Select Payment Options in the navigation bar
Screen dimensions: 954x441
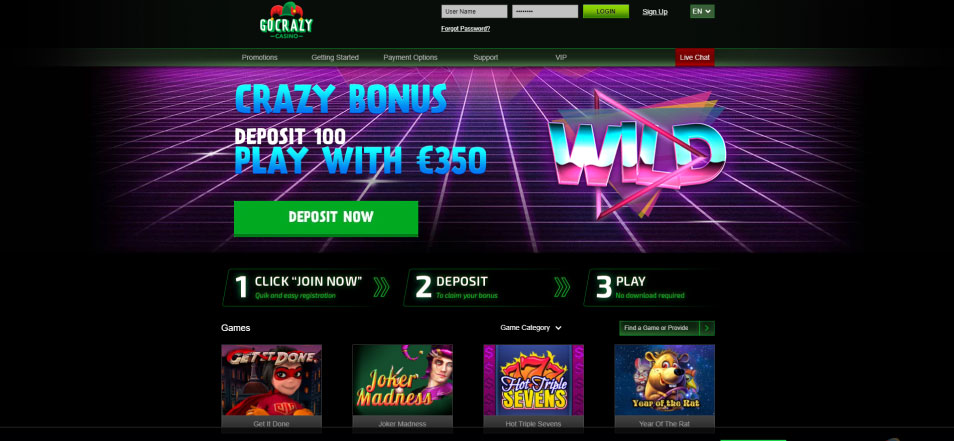(410, 58)
